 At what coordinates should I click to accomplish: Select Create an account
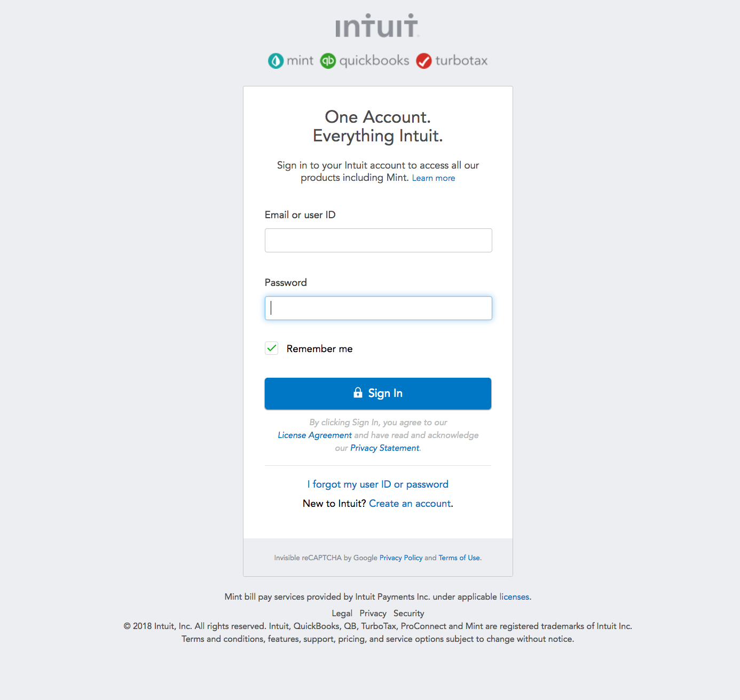pos(410,503)
